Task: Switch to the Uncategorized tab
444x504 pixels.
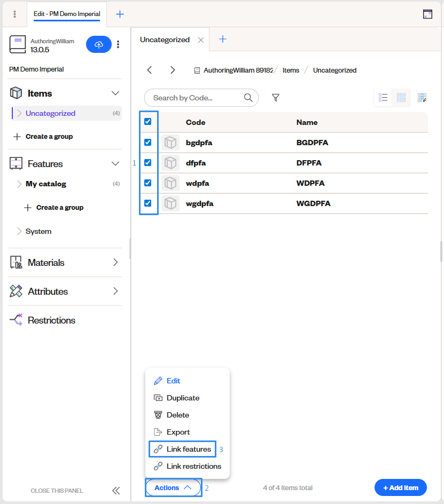Action: coord(166,39)
